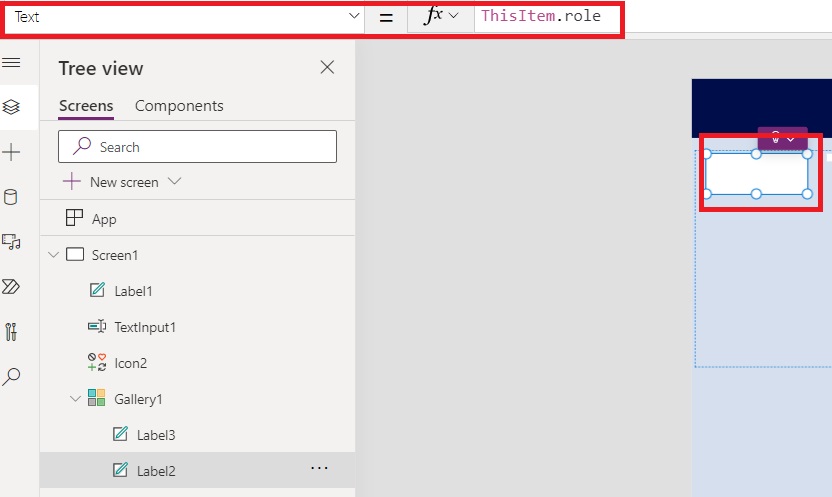Select TextInput1 in the tree
This screenshot has width=832, height=497.
pyautogui.click(x=145, y=327)
